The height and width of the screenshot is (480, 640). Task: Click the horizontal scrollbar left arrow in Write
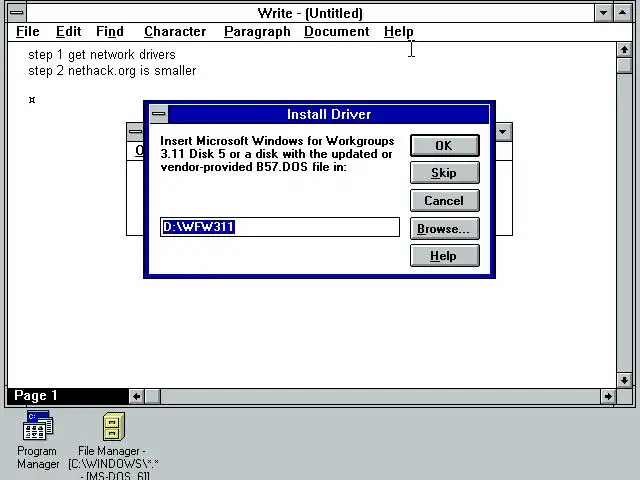coord(136,396)
